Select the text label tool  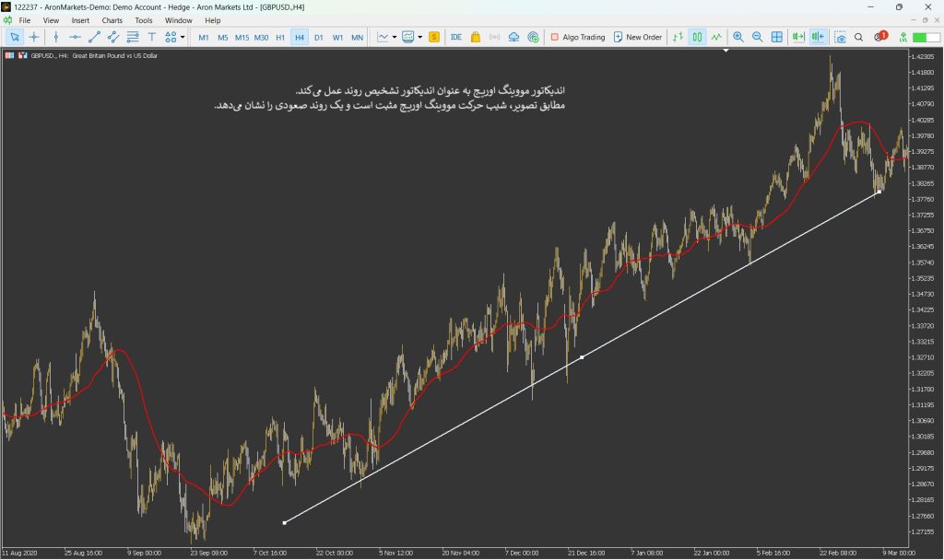152,37
